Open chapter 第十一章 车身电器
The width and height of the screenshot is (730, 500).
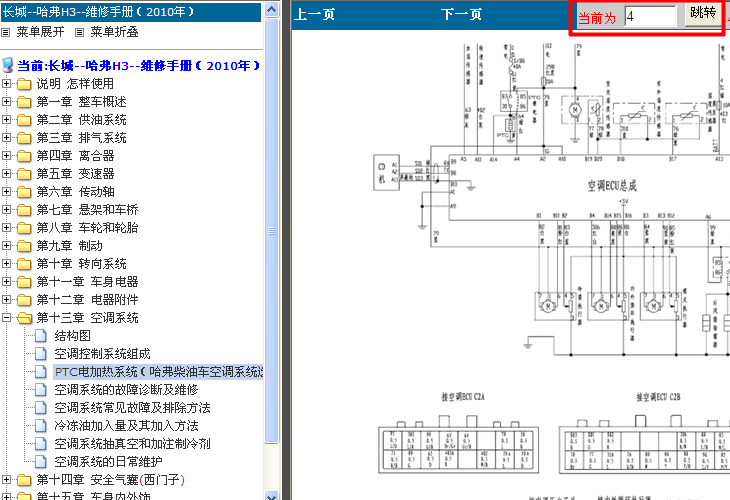(87, 282)
